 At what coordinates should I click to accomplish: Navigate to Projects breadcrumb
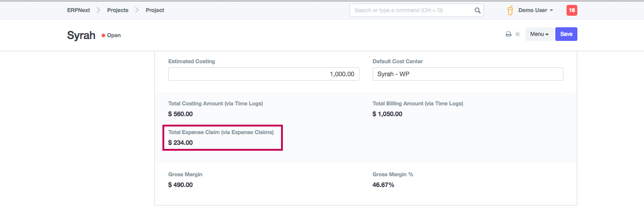pos(118,10)
